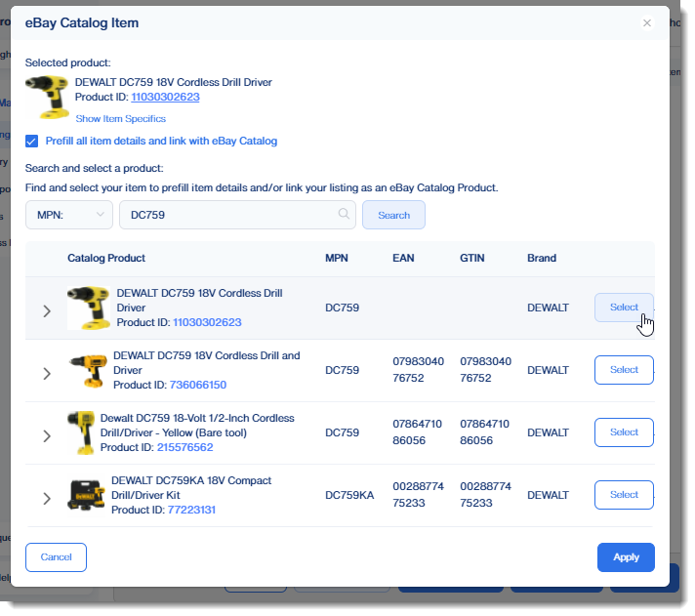Click EAN value 0798304076752
The width and height of the screenshot is (695, 616).
pos(418,370)
